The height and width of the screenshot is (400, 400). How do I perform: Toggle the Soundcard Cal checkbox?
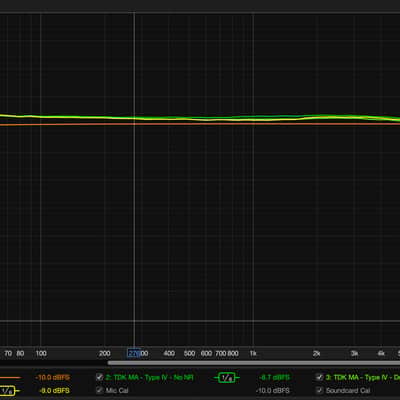[320, 390]
